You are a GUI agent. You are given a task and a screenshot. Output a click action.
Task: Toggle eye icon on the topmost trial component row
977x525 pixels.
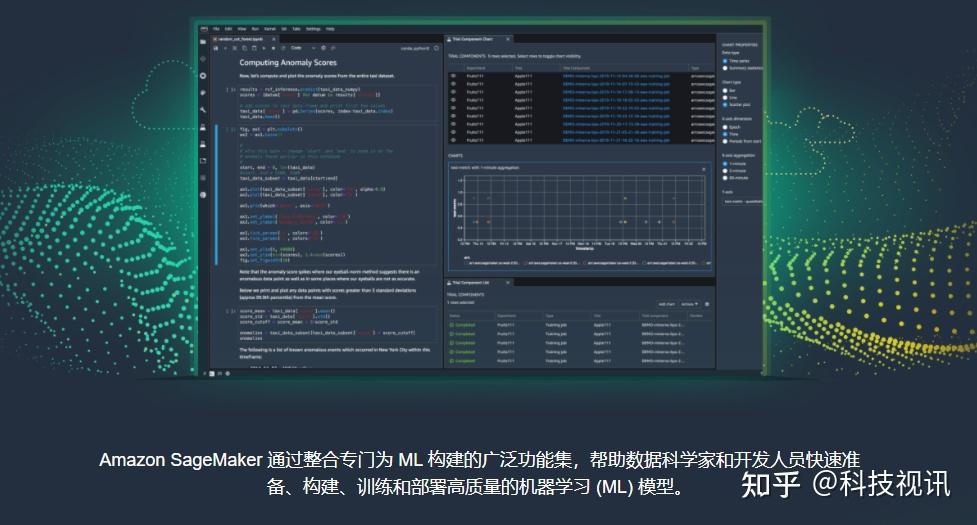pos(453,76)
